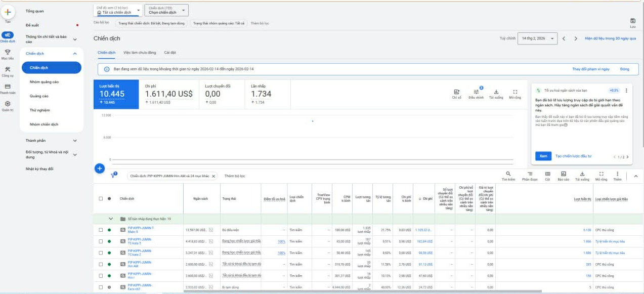Click Thêm bộ lọc beside the campaign chip

pos(234,176)
